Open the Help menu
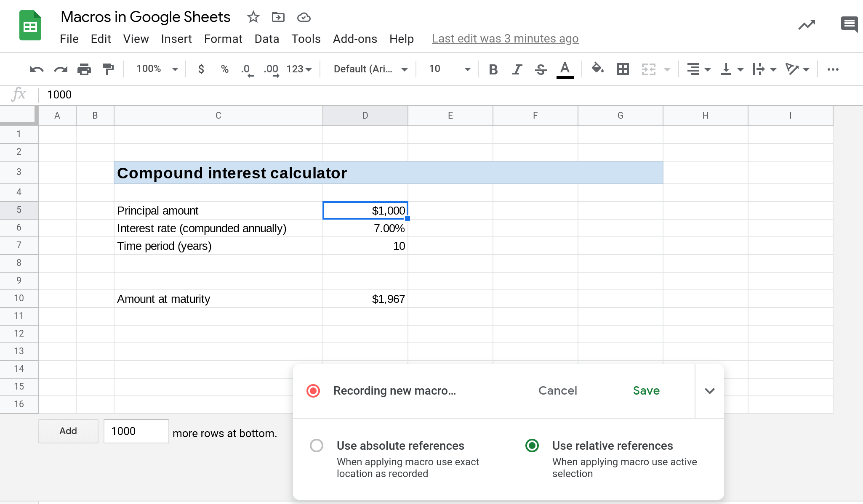The height and width of the screenshot is (504, 863). [x=401, y=39]
